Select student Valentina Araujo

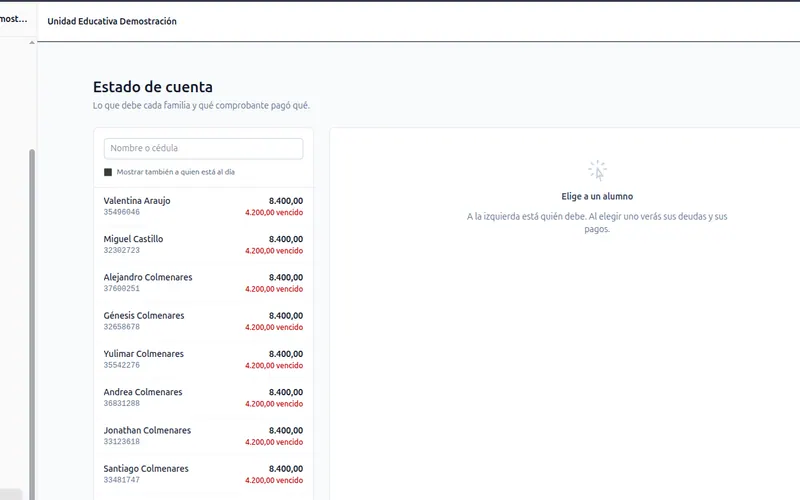click(203, 206)
